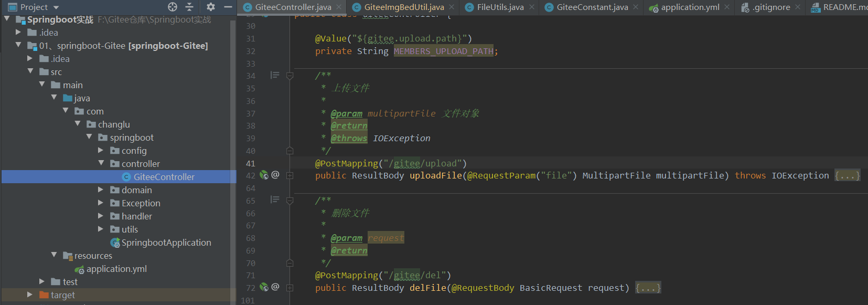
Task: Click the target folder icon
Action: click(44, 295)
